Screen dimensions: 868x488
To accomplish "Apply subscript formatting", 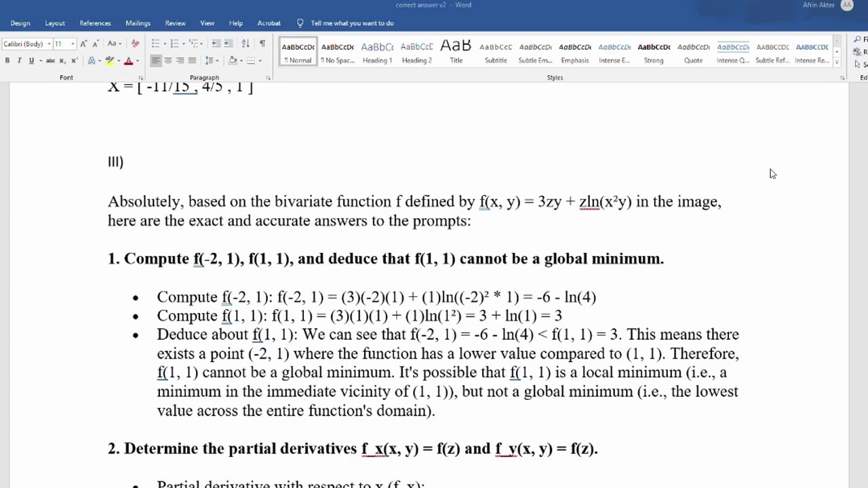I will [62, 61].
